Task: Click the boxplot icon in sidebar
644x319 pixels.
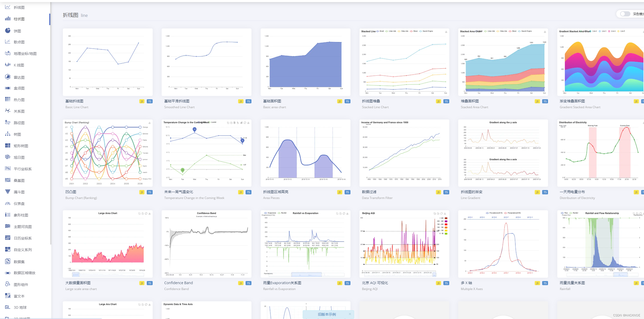Action: [8, 88]
